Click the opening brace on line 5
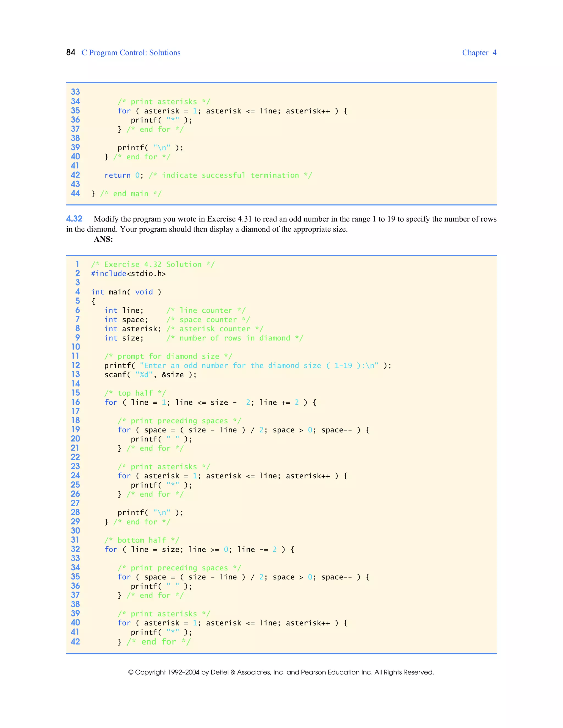 click(93, 301)
